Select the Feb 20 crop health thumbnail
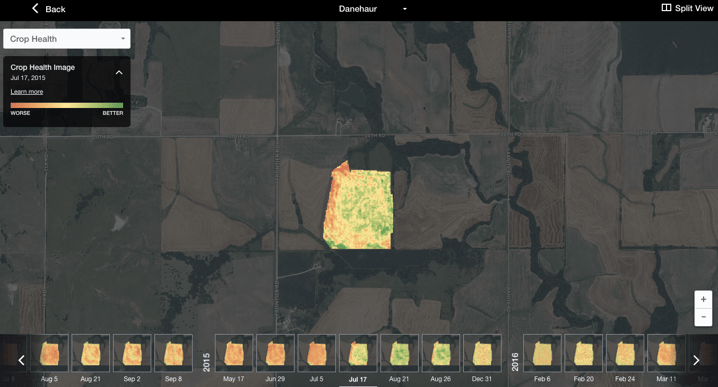The height and width of the screenshot is (387, 718). click(583, 353)
